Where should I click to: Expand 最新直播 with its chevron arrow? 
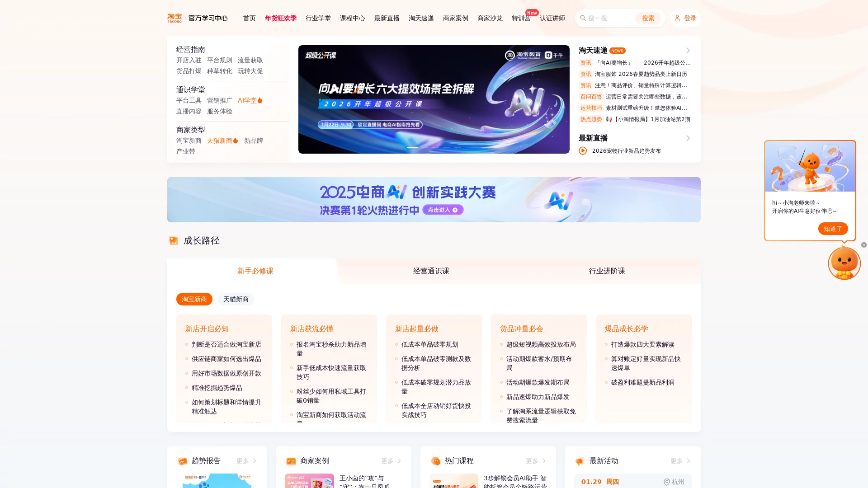pyautogui.click(x=688, y=138)
